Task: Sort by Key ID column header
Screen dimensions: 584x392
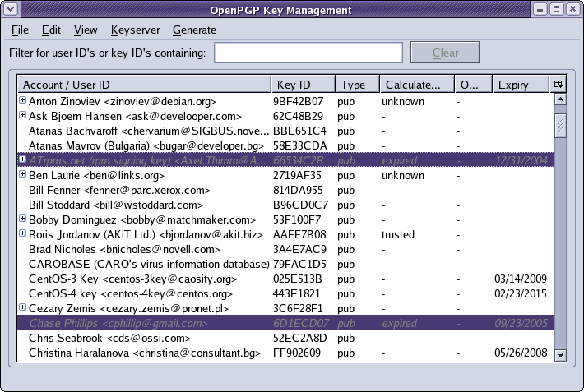Action: [304, 85]
